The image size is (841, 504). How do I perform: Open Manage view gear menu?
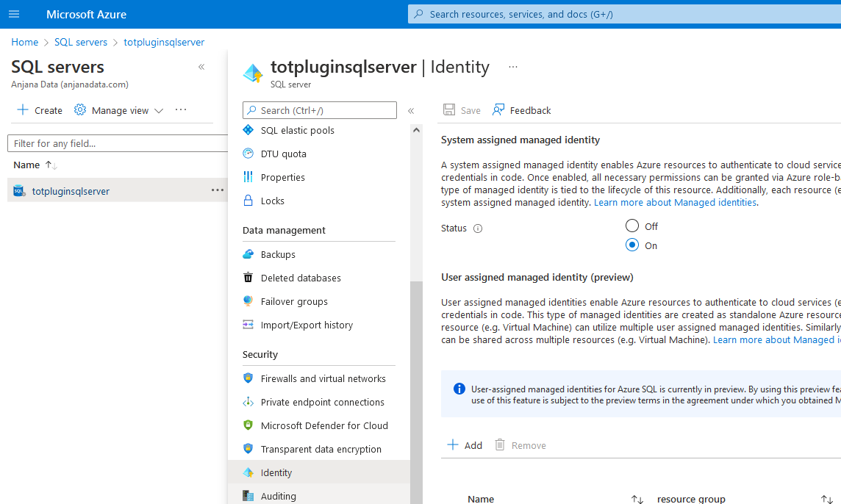(80, 110)
